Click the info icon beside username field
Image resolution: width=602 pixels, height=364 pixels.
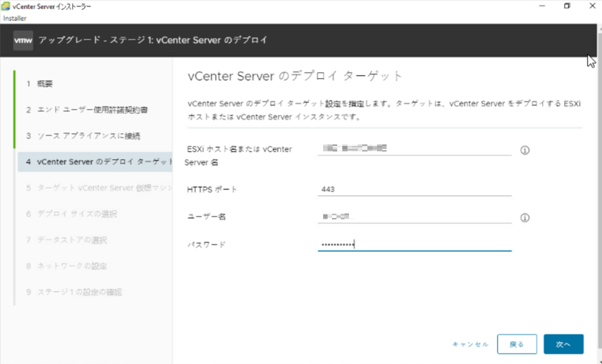point(525,217)
